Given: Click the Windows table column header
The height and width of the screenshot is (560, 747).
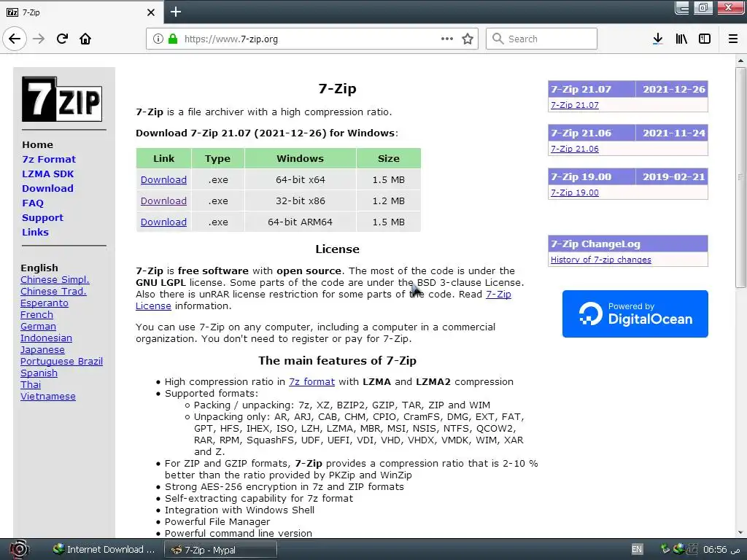Looking at the screenshot, I should coord(300,158).
